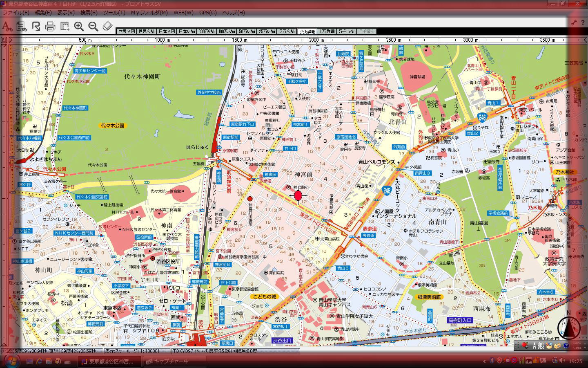
Task: Select the text search tool icon
Action: (7, 27)
